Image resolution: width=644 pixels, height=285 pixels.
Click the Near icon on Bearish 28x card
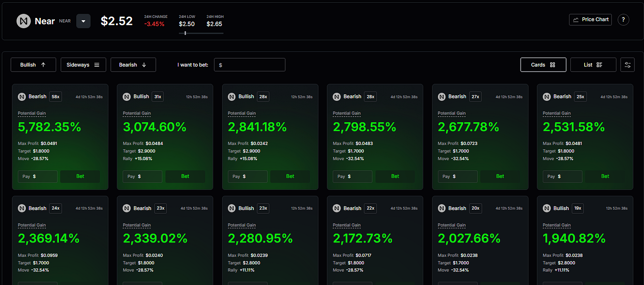337,97
